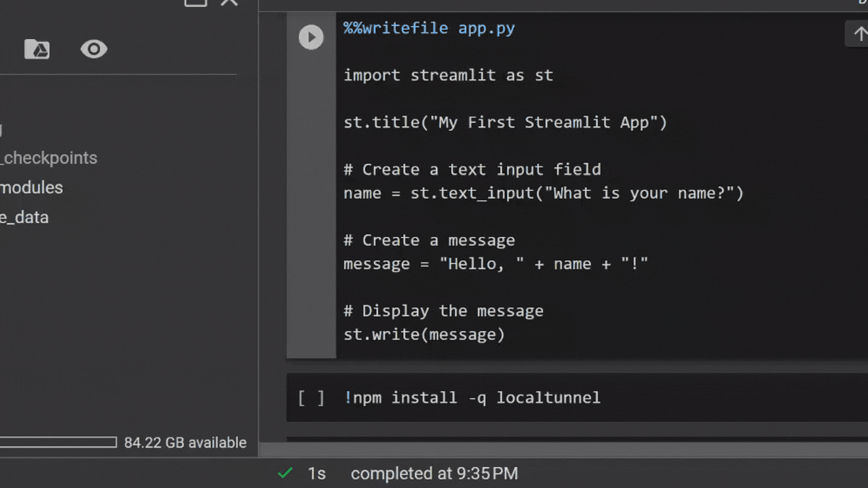
Task: Click the completed at 9:35 PM status text
Action: point(434,474)
